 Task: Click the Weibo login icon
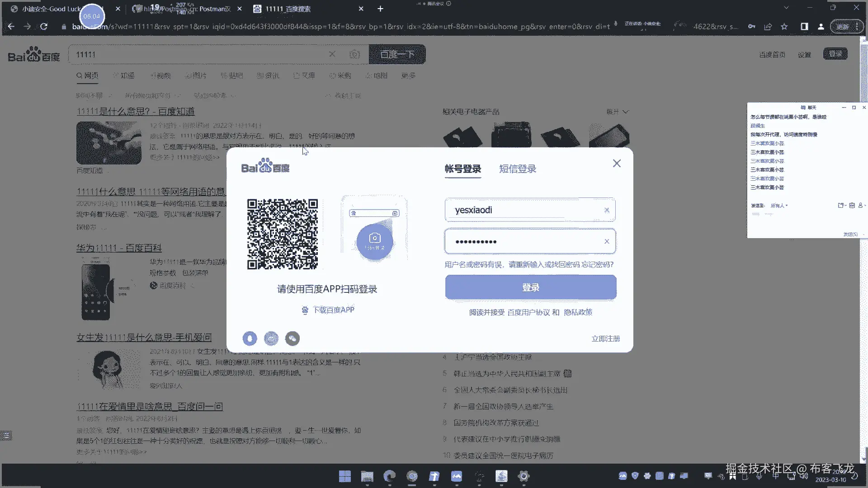(x=271, y=338)
